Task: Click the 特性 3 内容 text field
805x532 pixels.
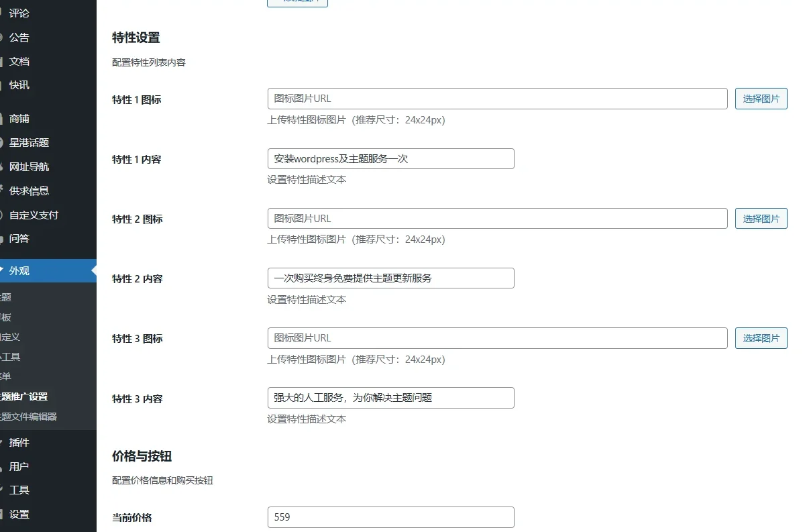Action: (390, 398)
